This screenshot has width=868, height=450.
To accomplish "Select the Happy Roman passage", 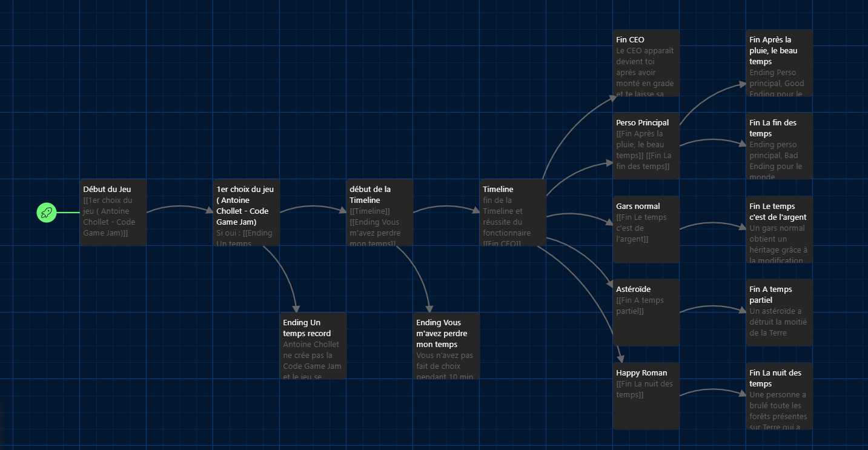I will [646, 395].
